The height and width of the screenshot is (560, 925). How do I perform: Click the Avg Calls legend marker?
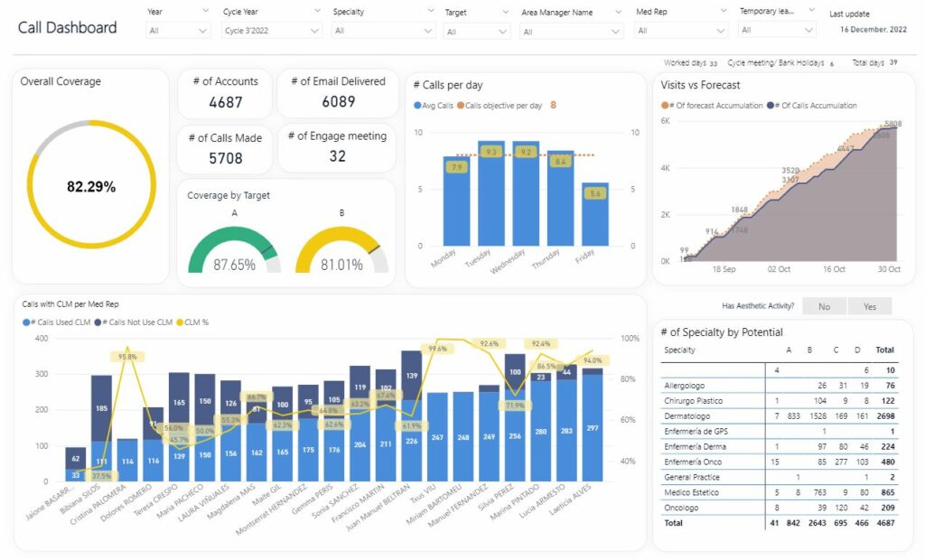[417, 106]
